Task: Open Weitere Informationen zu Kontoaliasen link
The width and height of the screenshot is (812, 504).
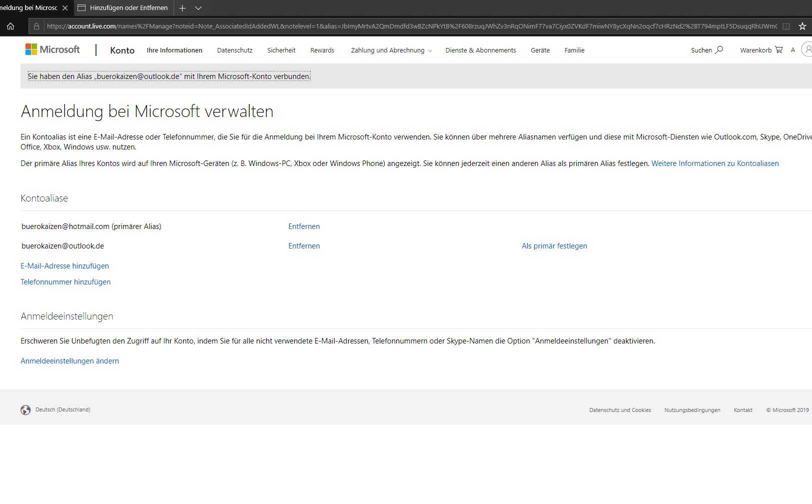Action: point(715,163)
